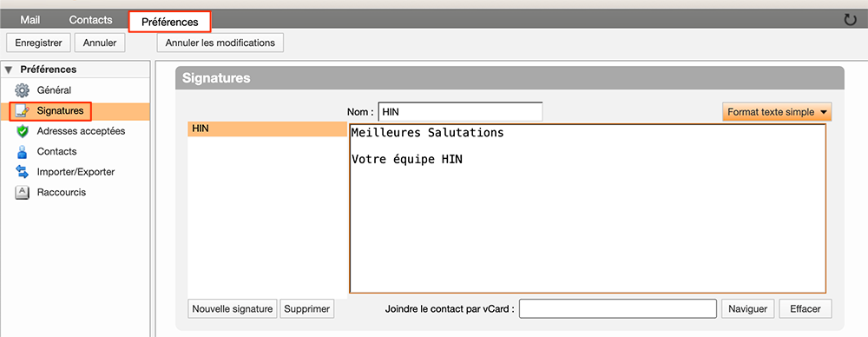Open the Format texte simple dropdown
The height and width of the screenshot is (337, 868).
pyautogui.click(x=777, y=112)
